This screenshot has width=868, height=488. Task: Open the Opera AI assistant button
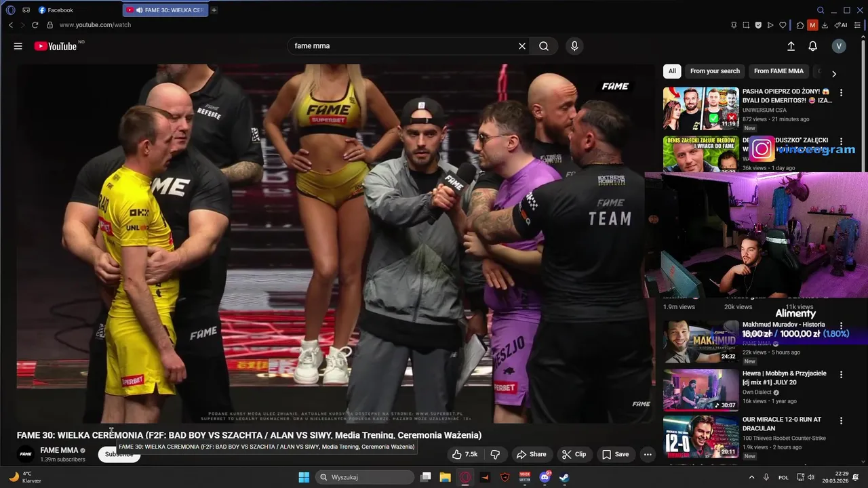point(841,25)
